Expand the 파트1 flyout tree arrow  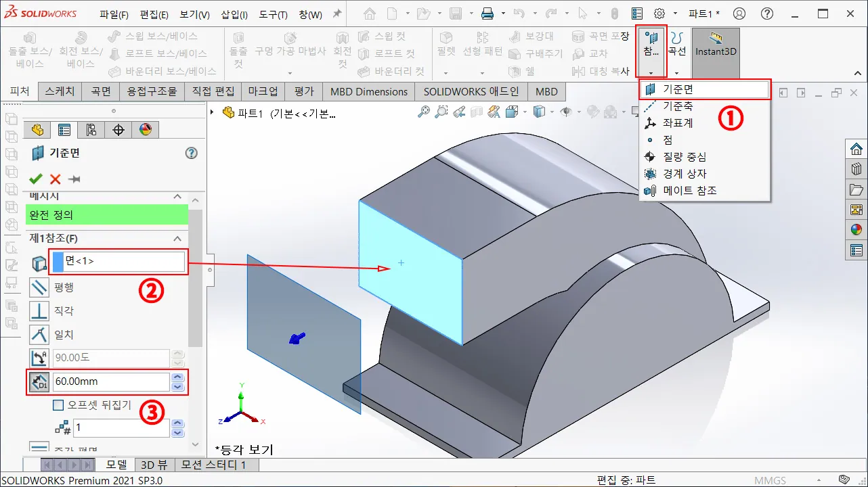213,112
